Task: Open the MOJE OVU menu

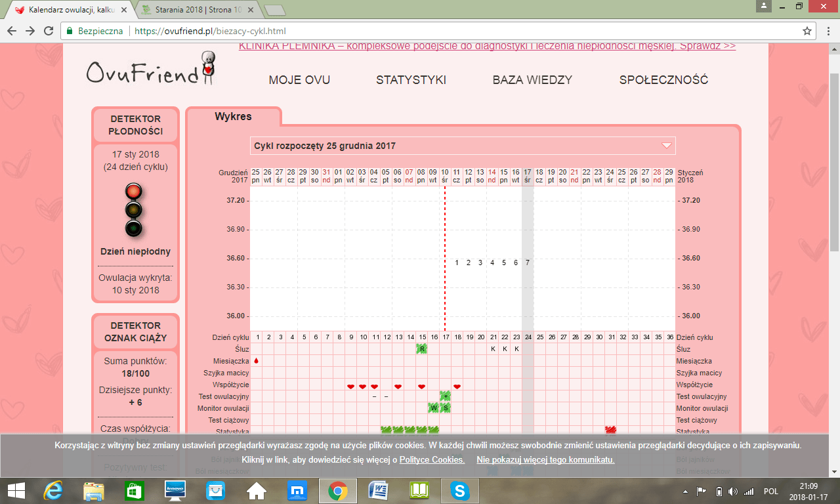Action: (299, 80)
